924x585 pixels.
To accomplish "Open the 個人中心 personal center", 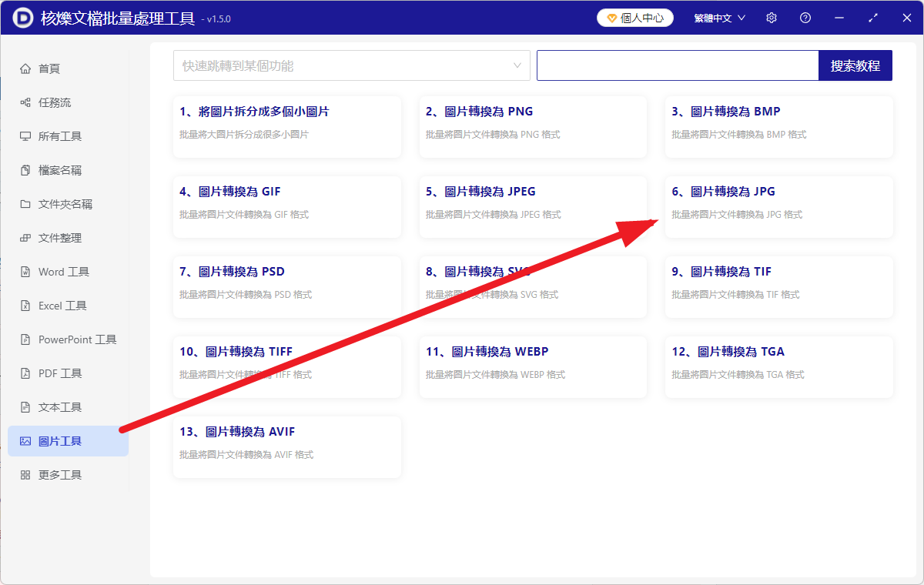I will [x=634, y=17].
